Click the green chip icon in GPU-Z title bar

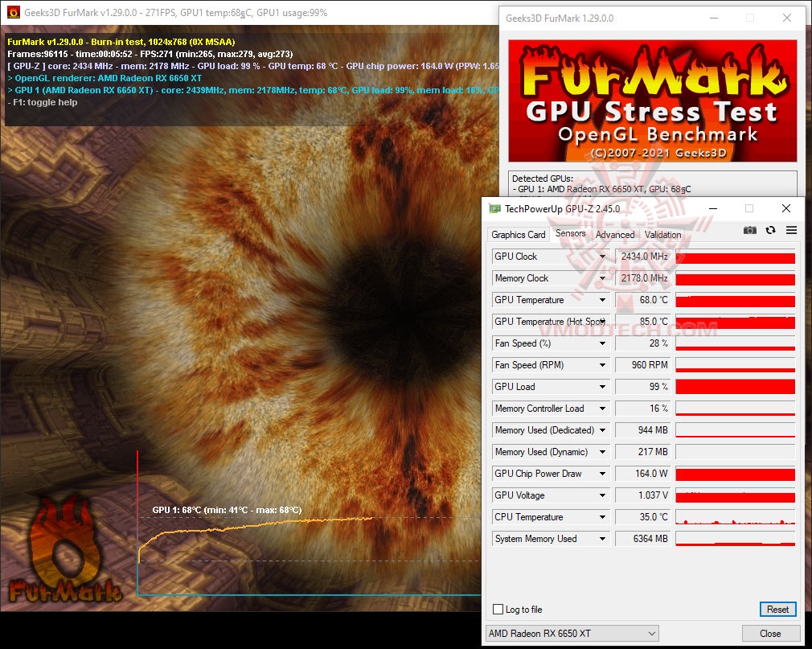tap(496, 207)
